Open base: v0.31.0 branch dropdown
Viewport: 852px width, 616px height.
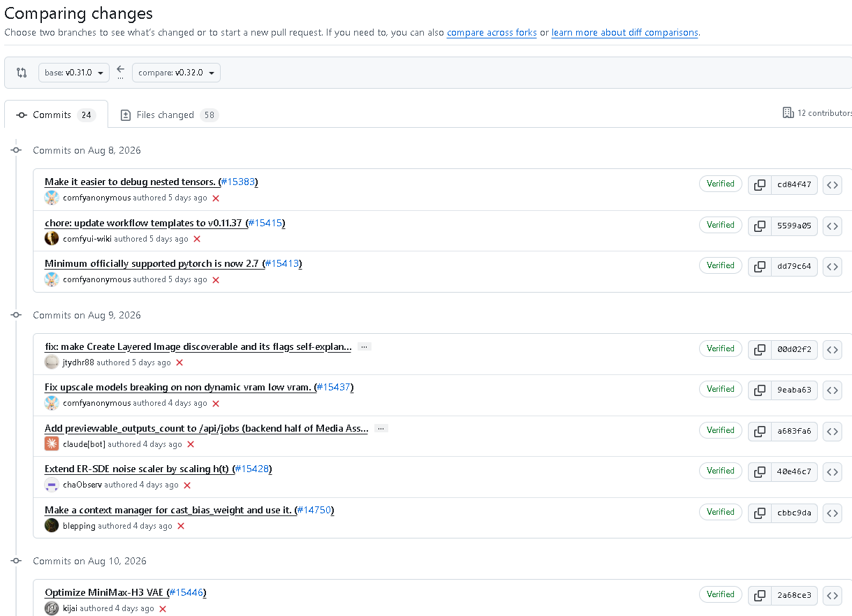click(x=74, y=73)
